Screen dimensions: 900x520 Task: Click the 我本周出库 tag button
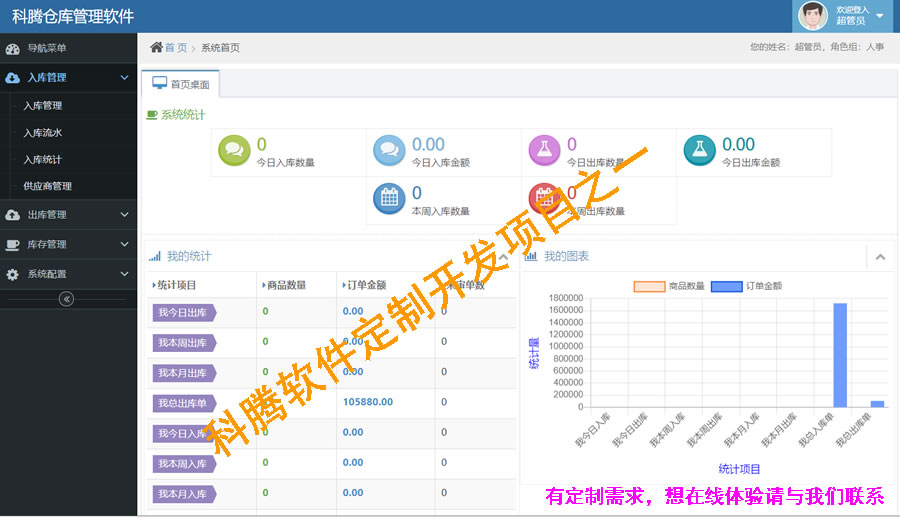point(184,343)
